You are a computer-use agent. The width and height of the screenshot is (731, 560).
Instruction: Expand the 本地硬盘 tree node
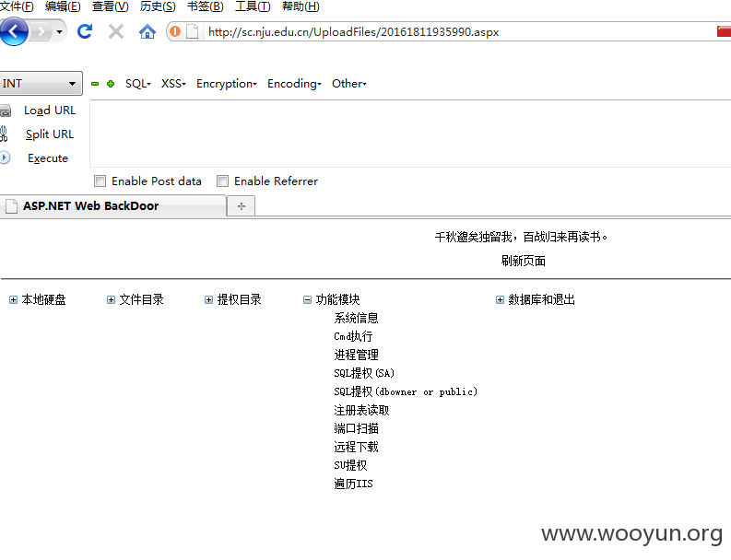click(13, 300)
